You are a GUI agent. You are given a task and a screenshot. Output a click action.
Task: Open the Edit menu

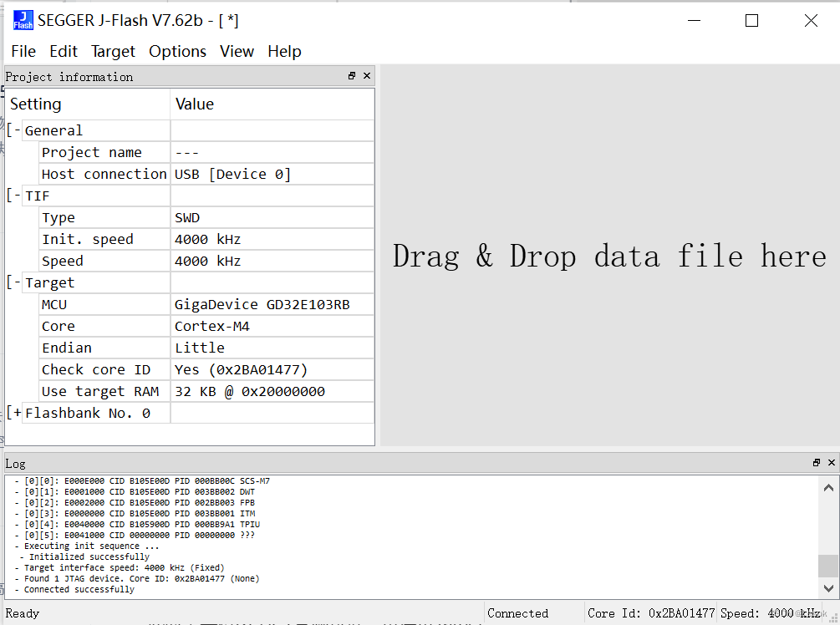pos(64,52)
